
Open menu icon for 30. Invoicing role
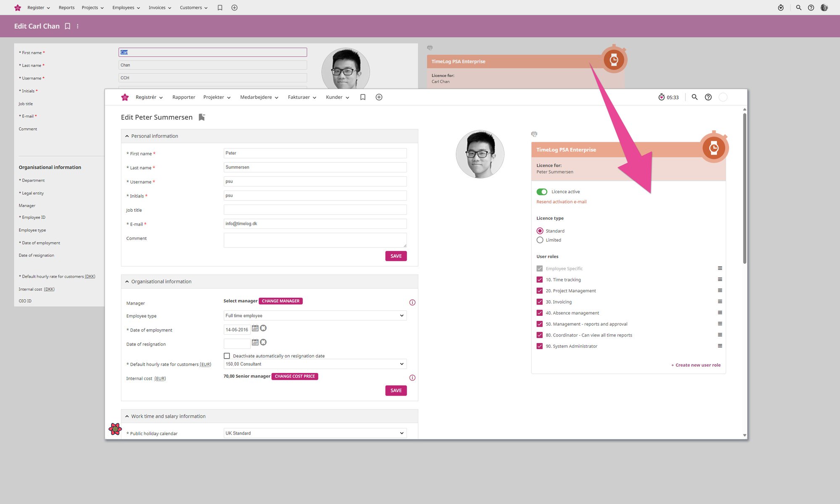pyautogui.click(x=720, y=302)
